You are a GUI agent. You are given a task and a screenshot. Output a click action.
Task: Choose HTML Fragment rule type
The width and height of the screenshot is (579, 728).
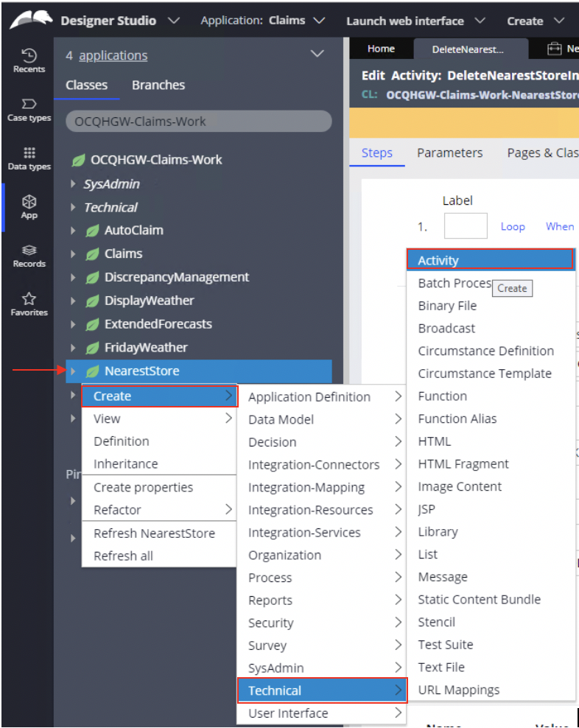491,463
